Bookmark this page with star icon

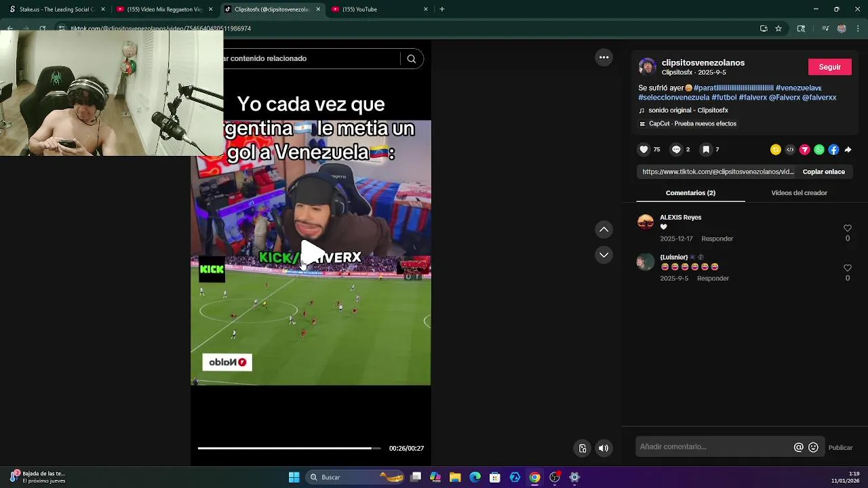coord(778,28)
